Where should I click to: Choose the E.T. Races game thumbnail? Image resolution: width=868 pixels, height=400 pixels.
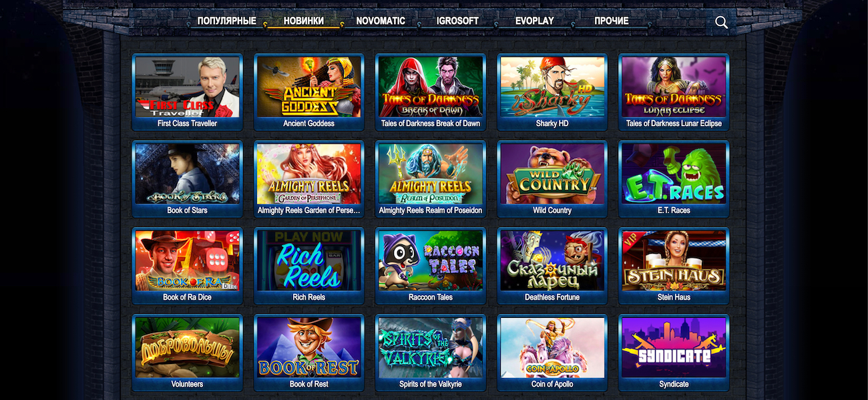[674, 174]
